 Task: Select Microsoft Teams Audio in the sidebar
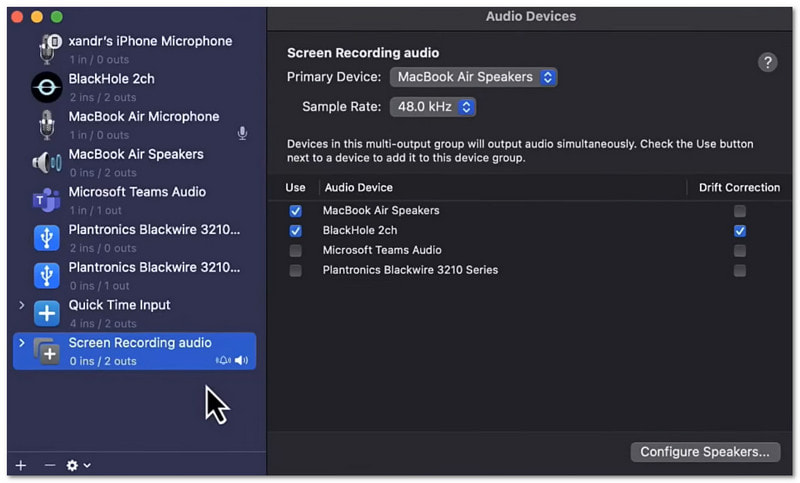click(137, 192)
